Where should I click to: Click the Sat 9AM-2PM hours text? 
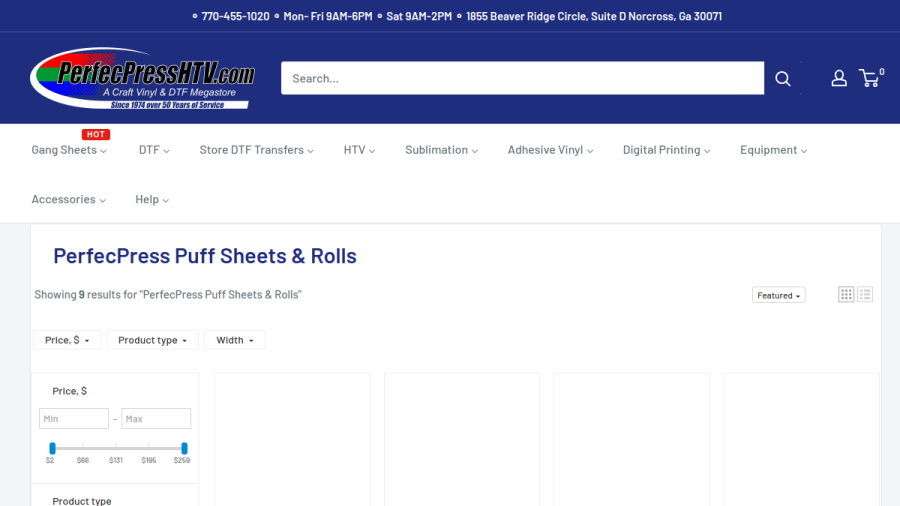[419, 16]
